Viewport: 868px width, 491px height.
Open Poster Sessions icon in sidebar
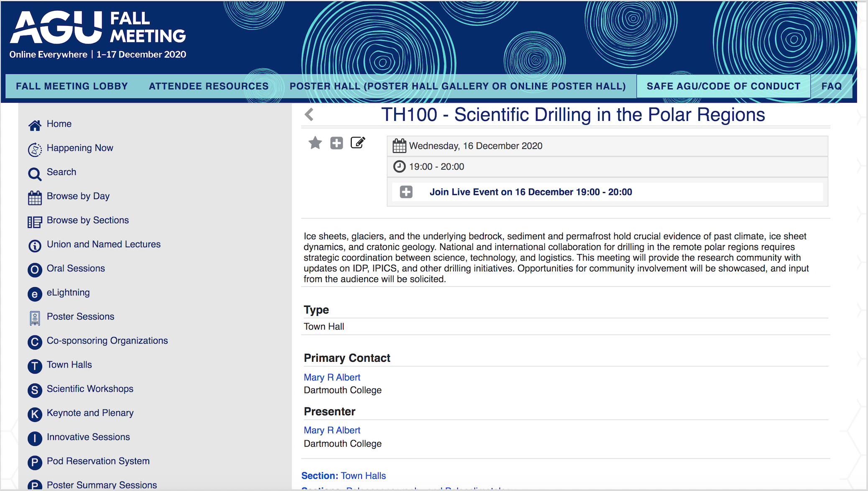point(35,318)
